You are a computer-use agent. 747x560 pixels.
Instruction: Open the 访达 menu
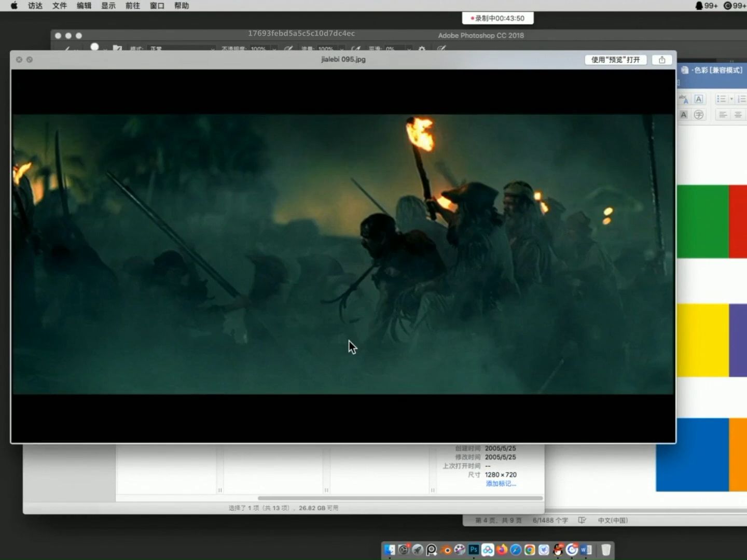35,6
